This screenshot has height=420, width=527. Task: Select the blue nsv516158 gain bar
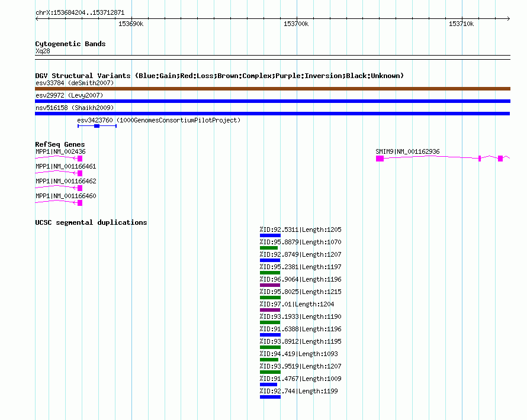[272, 114]
